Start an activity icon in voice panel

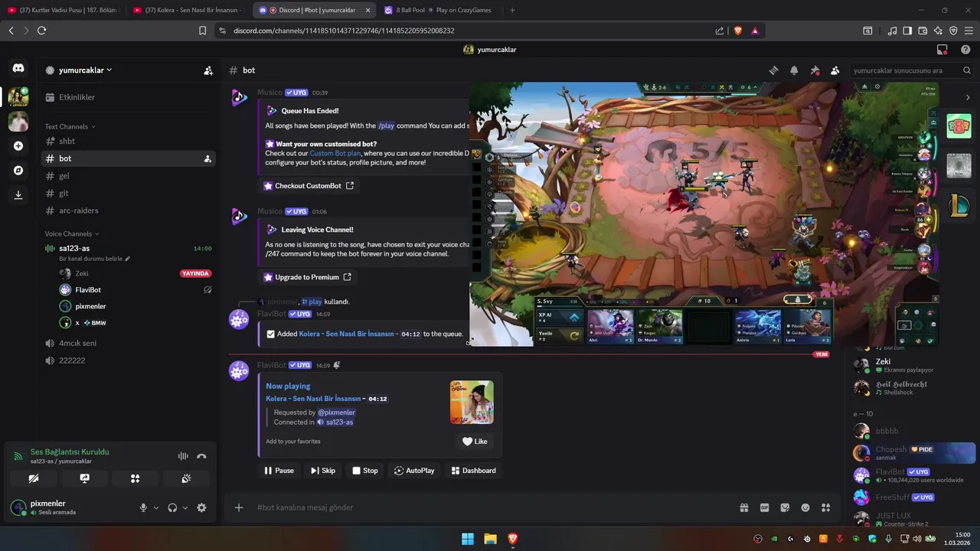(135, 478)
